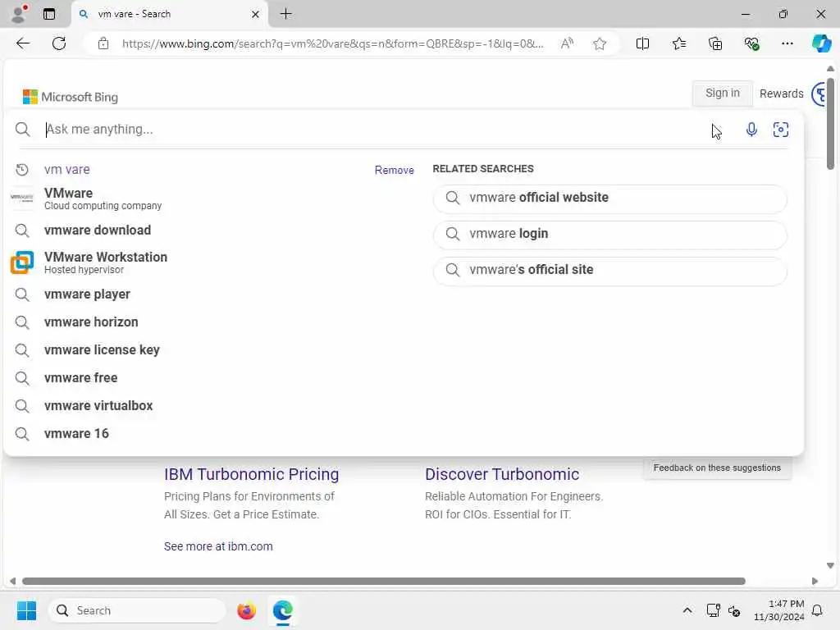
Task: Open the Edge profile icon
Action: coord(18,14)
